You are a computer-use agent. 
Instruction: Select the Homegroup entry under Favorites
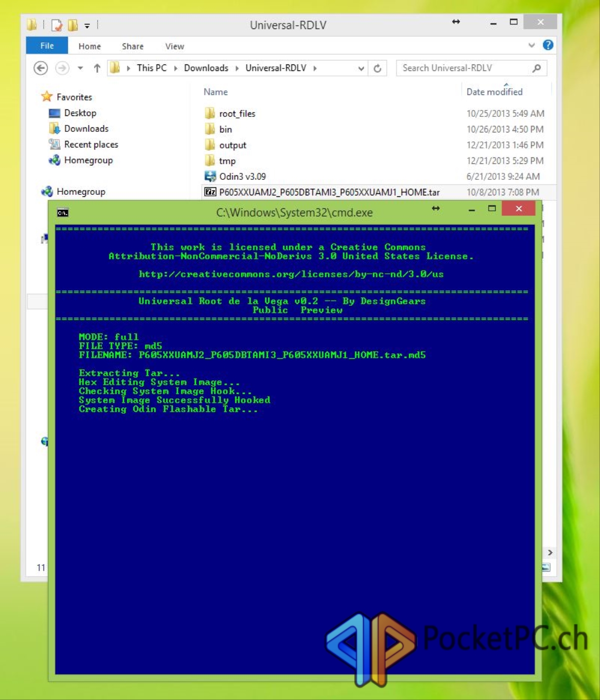88,160
